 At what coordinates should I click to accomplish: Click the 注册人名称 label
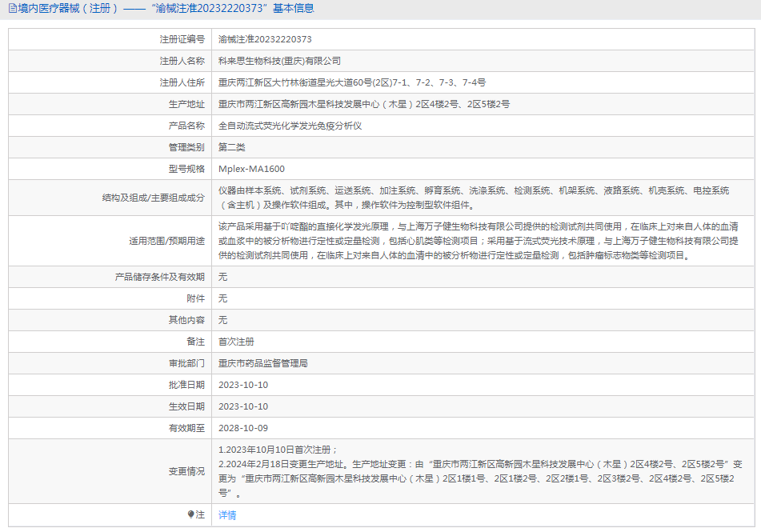[x=182, y=61]
